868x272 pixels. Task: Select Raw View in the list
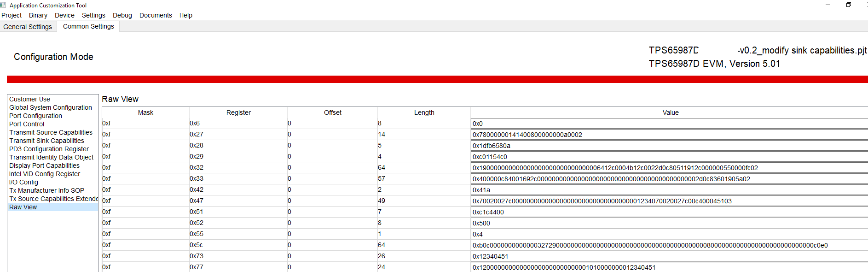click(x=53, y=207)
